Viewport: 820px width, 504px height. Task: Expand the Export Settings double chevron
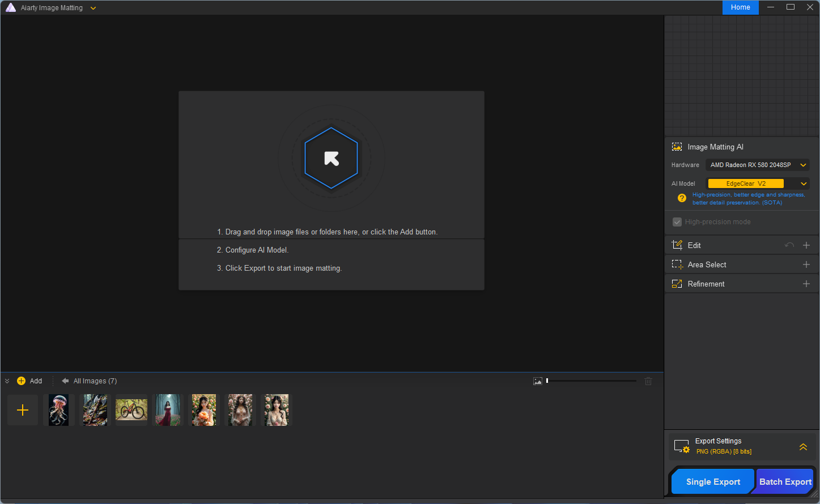click(803, 447)
